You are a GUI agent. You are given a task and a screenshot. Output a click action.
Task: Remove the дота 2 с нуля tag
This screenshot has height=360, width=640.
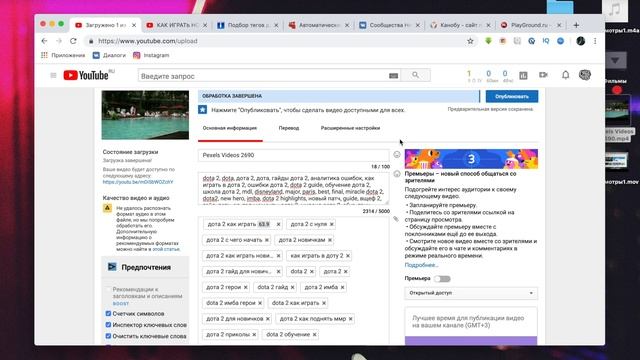[331, 224]
